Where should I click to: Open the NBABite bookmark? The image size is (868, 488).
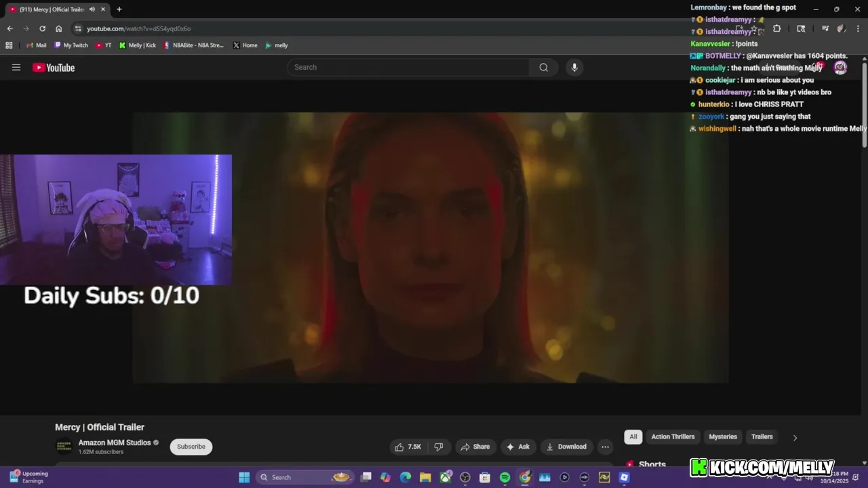point(193,45)
